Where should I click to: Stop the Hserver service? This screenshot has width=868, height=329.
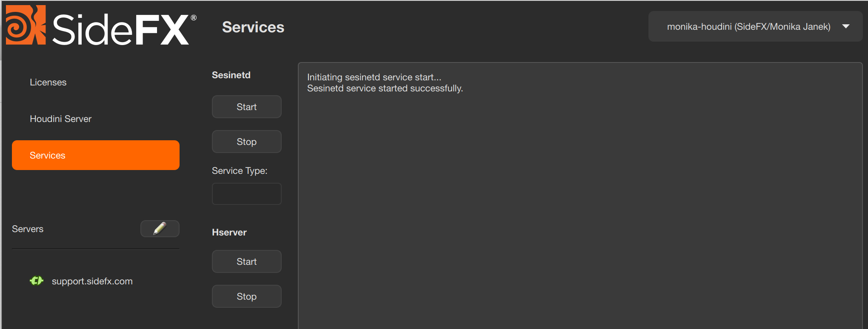(246, 296)
